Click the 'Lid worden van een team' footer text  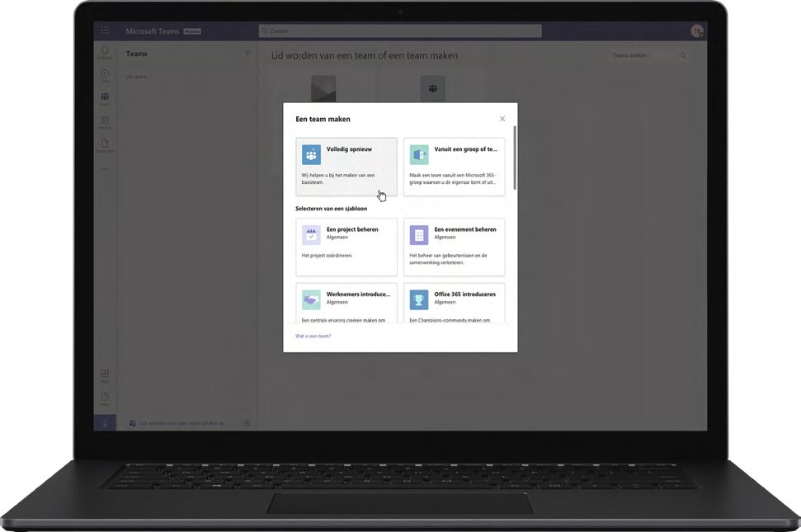[182, 423]
